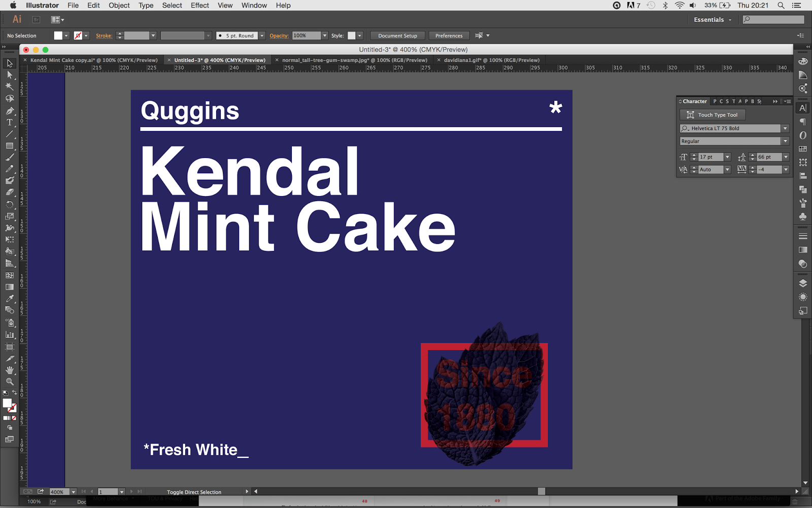Reset to default fill and stroke
Viewport: 812px width, 508px height.
pyautogui.click(x=5, y=393)
